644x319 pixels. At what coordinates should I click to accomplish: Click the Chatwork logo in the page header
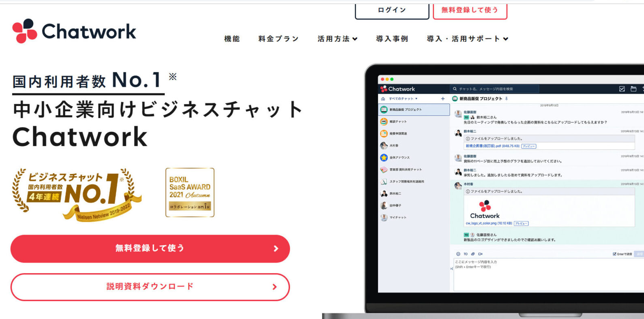[x=74, y=31]
